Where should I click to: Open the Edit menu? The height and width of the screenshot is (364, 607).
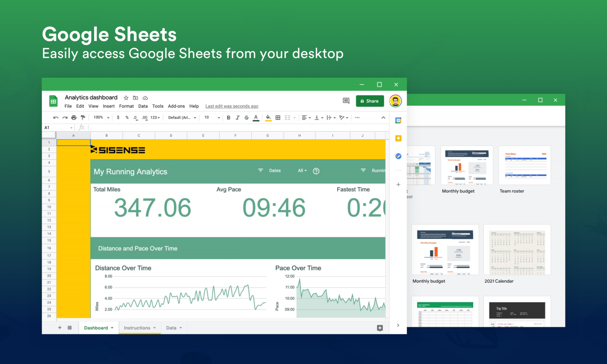coord(80,106)
